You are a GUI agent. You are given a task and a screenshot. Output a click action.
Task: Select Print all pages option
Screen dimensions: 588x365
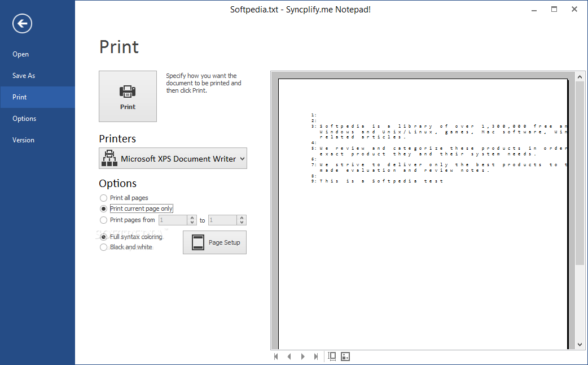[x=125, y=198]
